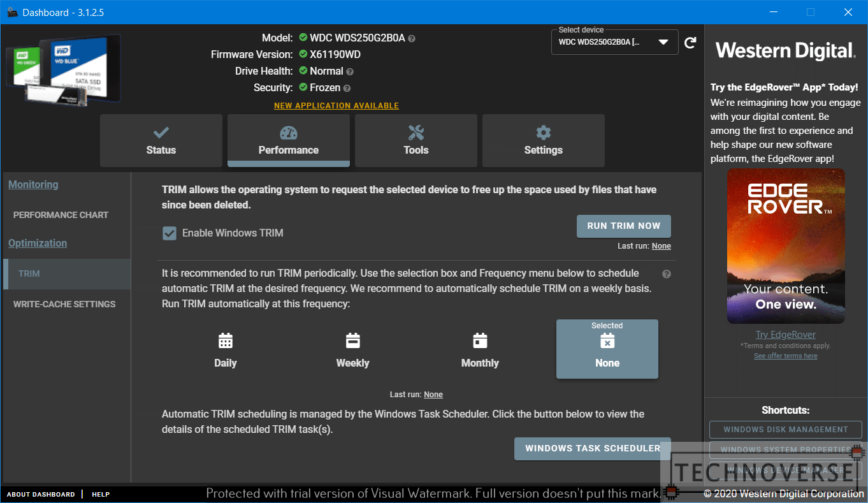Click the help icon beside Drive Health
Image resolution: width=868 pixels, height=503 pixels.
pos(350,71)
